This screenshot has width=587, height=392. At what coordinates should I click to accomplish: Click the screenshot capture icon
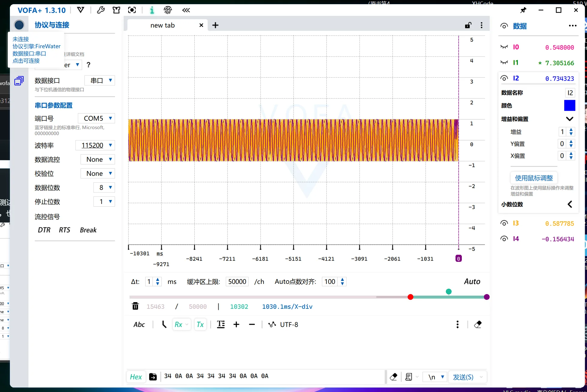[x=132, y=10]
